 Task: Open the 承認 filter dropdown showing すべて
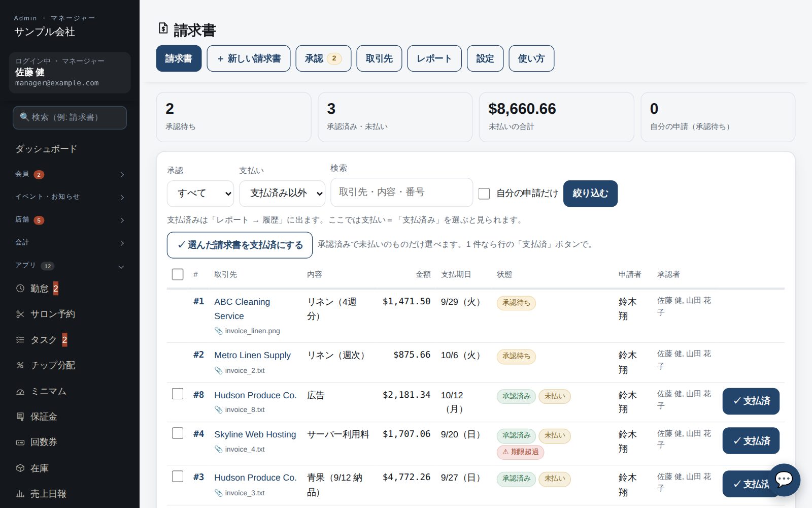coord(200,194)
